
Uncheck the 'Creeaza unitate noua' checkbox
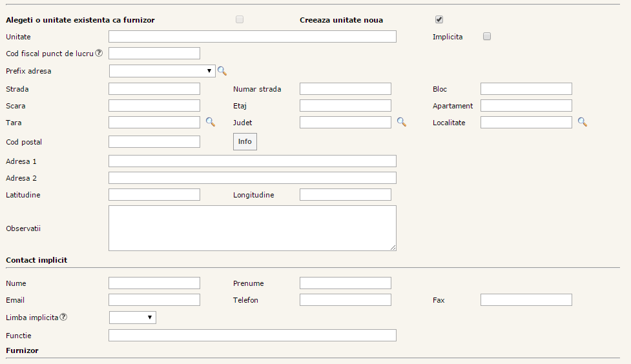point(439,19)
